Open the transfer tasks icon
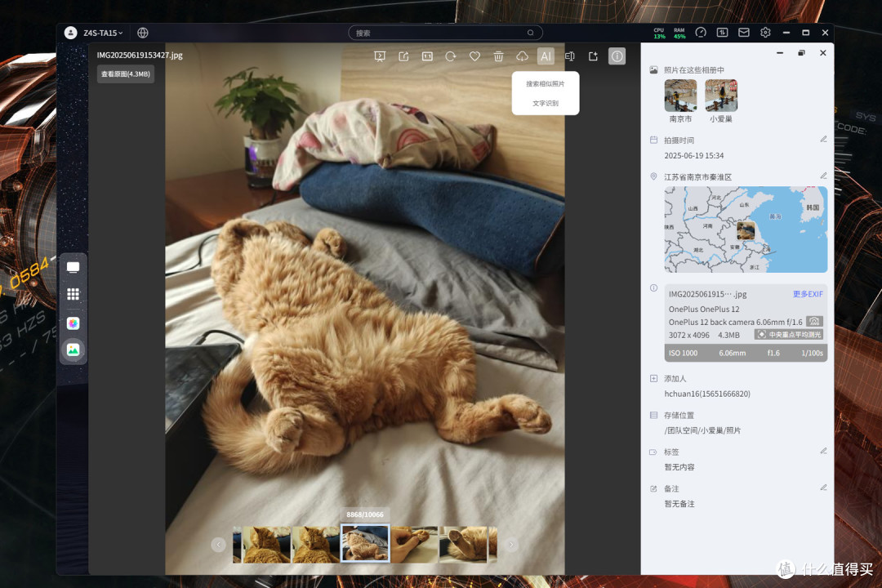This screenshot has width=882, height=588. (x=722, y=33)
